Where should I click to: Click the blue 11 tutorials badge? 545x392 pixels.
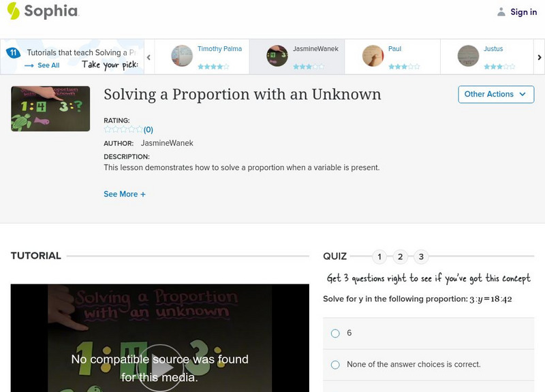[x=13, y=53]
